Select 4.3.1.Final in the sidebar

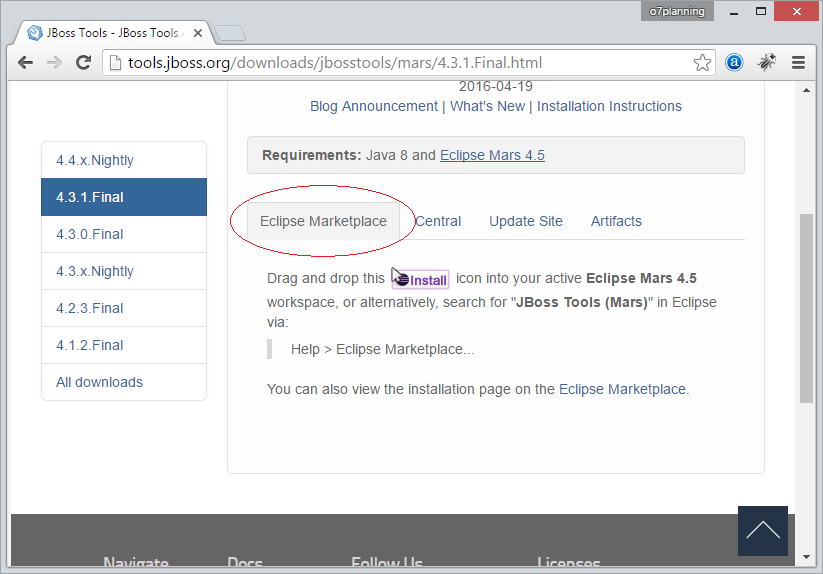(124, 197)
